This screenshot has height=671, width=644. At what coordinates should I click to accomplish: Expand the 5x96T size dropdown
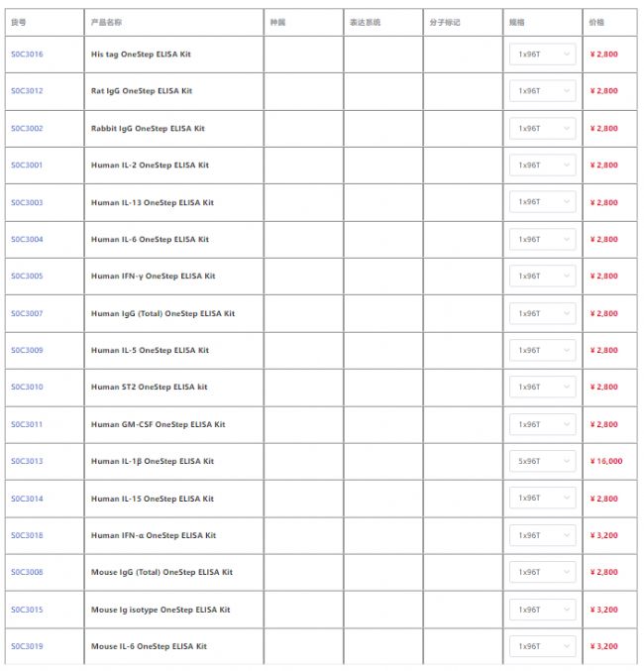point(542,462)
